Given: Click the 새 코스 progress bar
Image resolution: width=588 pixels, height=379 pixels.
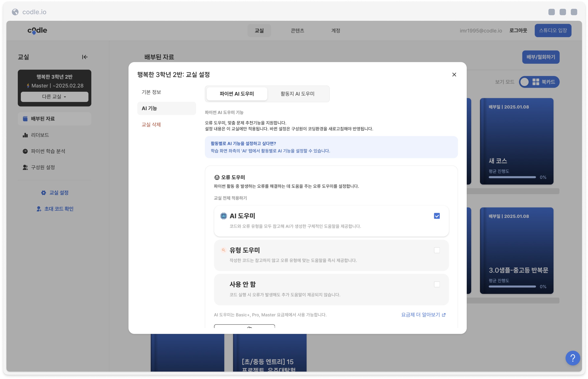Looking at the screenshot, I should (512, 177).
